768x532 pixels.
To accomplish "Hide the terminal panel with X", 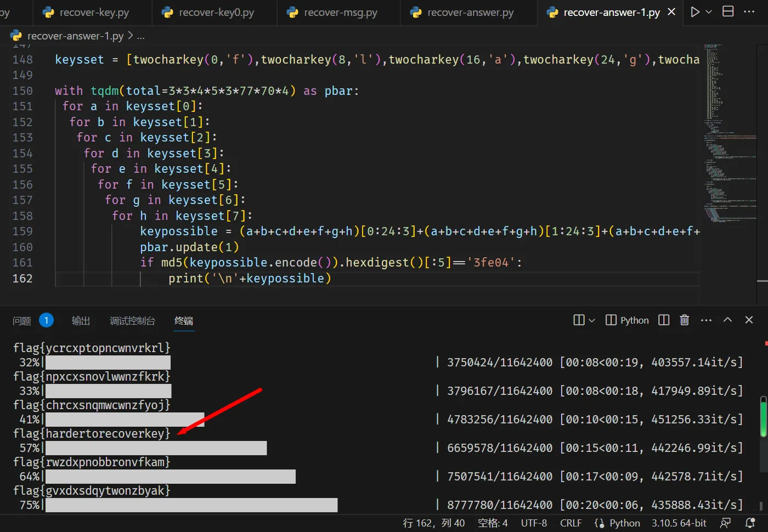I will (749, 320).
